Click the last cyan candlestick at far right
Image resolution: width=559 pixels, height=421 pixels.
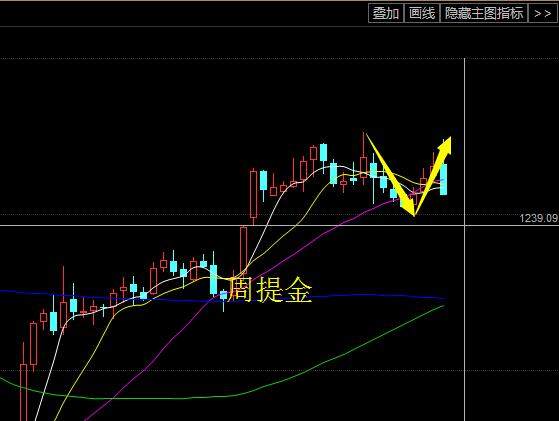tap(443, 179)
